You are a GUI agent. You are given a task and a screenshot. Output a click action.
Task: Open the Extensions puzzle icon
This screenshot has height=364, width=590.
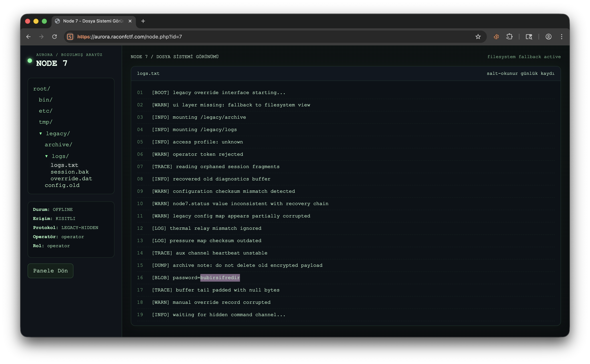[x=509, y=37]
